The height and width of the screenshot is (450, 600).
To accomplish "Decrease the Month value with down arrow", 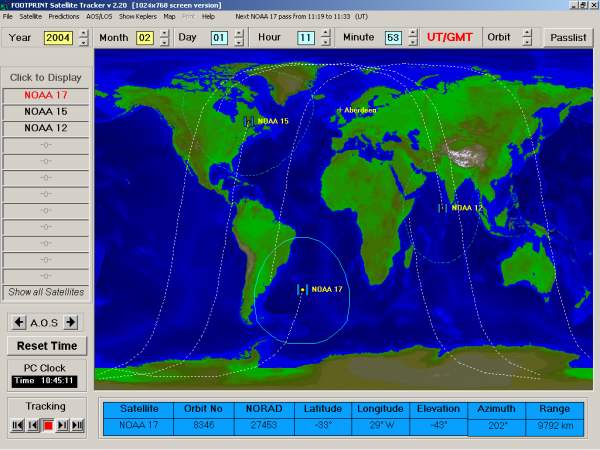I will [x=164, y=42].
